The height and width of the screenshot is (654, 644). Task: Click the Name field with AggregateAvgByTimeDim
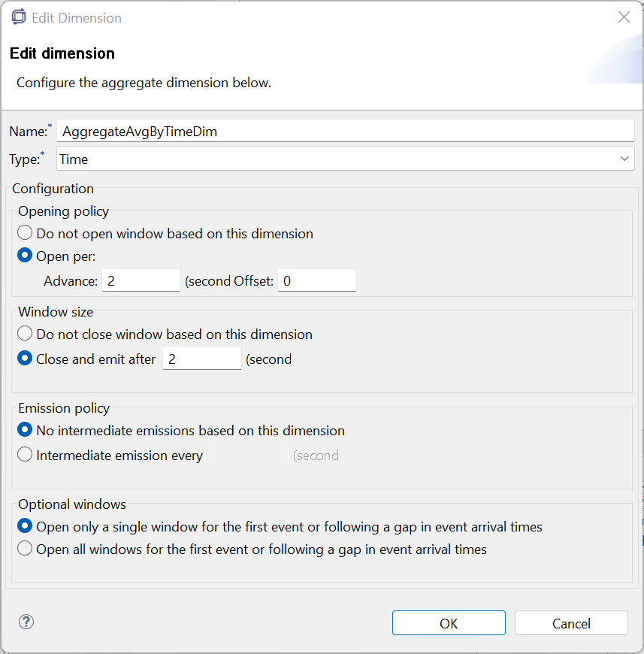(345, 131)
